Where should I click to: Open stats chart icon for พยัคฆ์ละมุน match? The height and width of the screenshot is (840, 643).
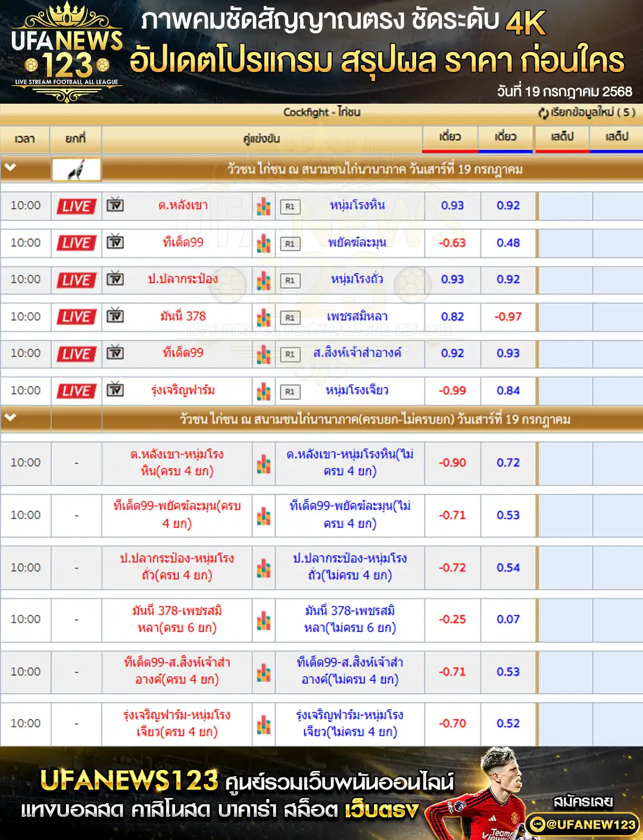tap(264, 243)
